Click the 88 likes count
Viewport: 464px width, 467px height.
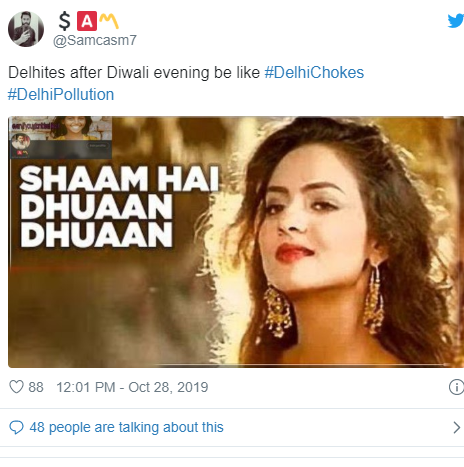click(36, 387)
